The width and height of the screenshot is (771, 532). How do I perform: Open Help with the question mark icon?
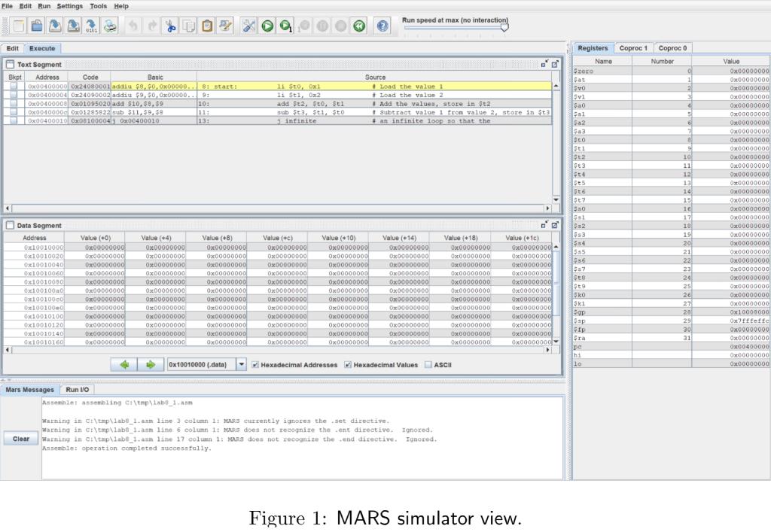coord(382,26)
